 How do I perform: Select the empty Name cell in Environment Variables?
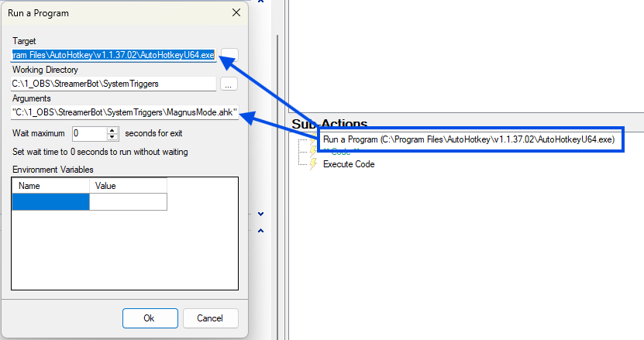point(51,202)
